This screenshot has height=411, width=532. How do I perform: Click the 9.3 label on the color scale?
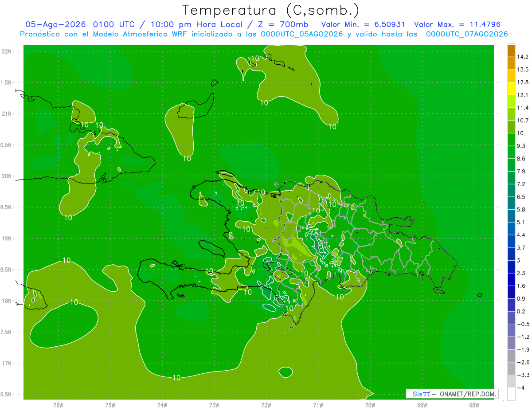(x=521, y=146)
